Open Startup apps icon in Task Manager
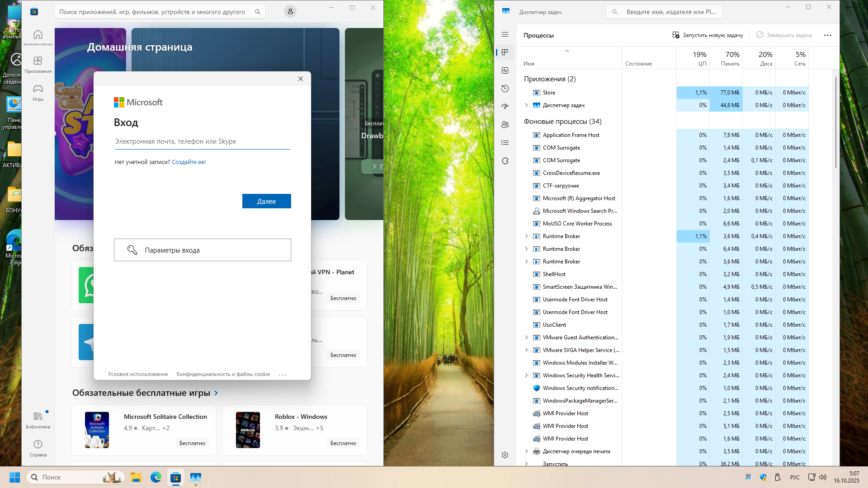868x488 pixels. (505, 107)
